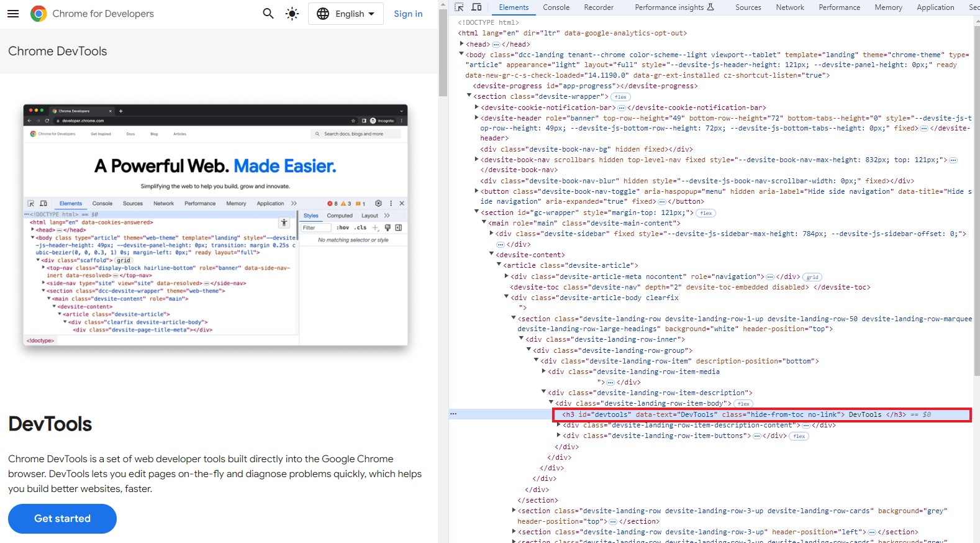This screenshot has width=980, height=543.
Task: Open site search magnifier icon
Action: pos(268,14)
